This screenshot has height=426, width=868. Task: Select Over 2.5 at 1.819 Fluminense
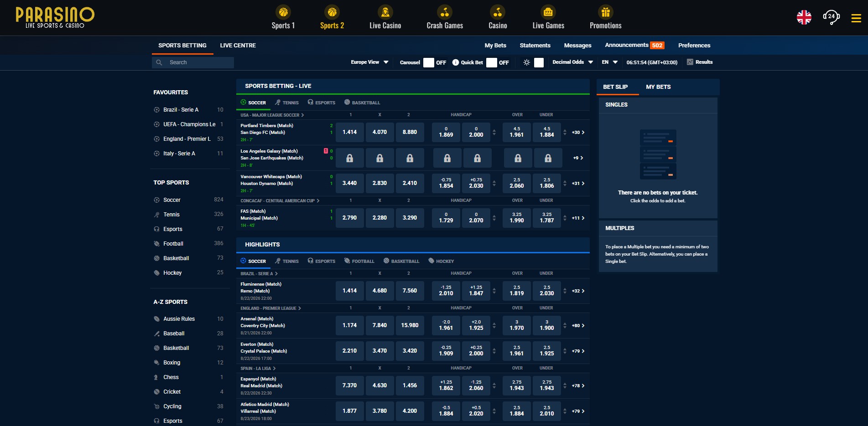pyautogui.click(x=517, y=291)
